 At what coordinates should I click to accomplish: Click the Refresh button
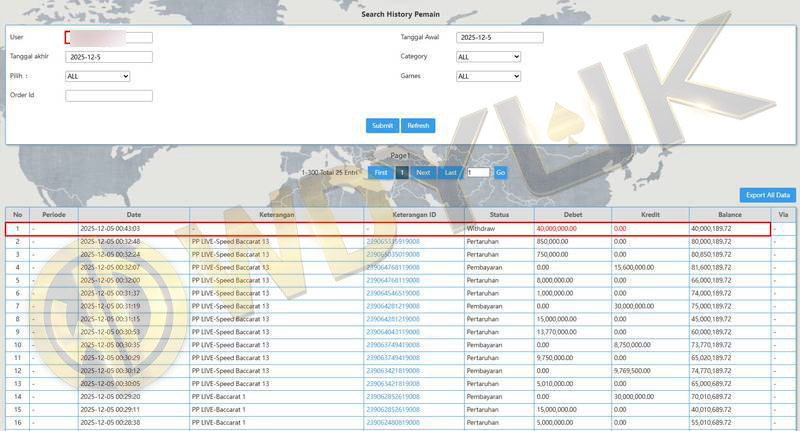pos(418,126)
